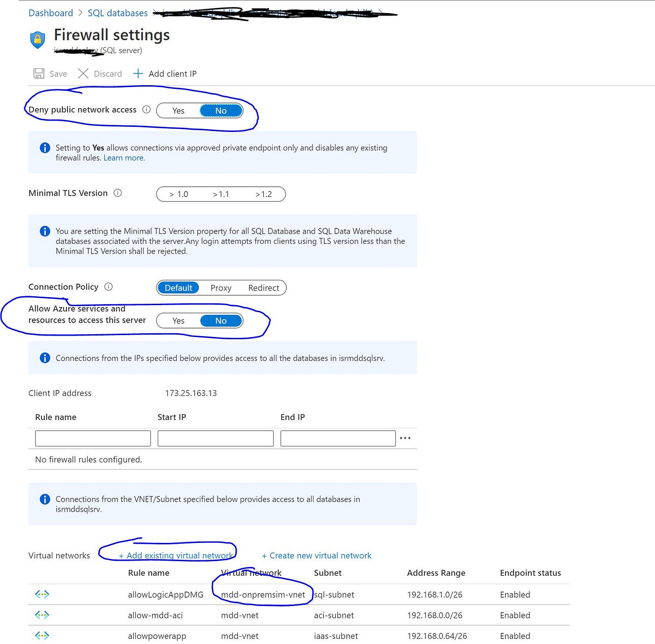This screenshot has width=655, height=644.
Task: Click address range 192.168.1.0/26
Action: point(435,594)
